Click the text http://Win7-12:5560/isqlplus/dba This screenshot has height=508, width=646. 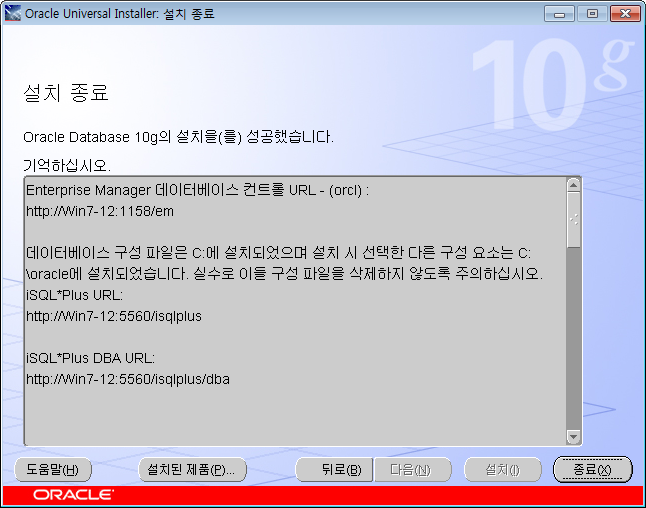coord(128,379)
